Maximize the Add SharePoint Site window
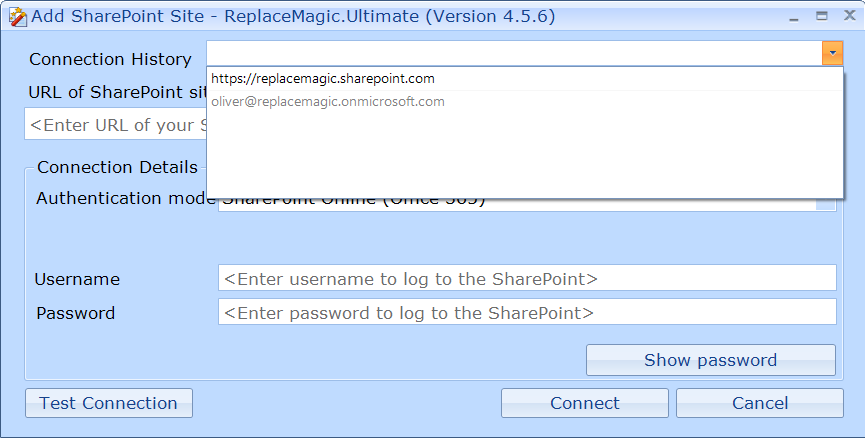The height and width of the screenshot is (438, 865). coord(821,16)
